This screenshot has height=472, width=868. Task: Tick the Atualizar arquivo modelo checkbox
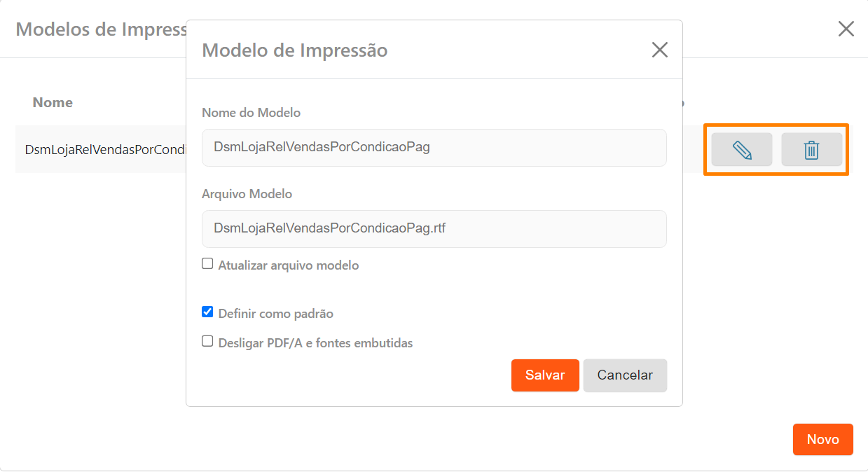(x=207, y=264)
